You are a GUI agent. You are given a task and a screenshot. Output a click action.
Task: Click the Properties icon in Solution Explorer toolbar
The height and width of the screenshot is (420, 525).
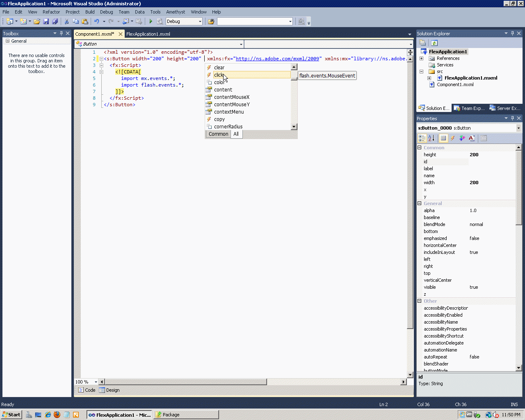pyautogui.click(x=422, y=43)
